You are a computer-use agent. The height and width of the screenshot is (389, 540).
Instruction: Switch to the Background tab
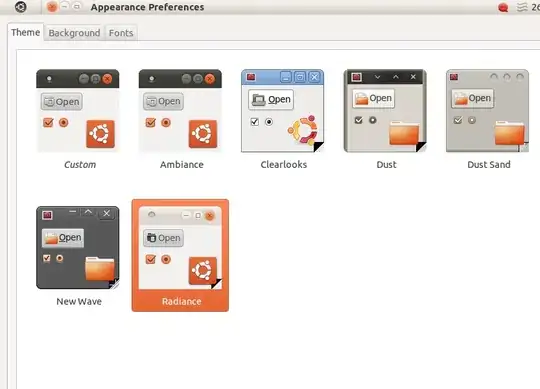pos(74,33)
